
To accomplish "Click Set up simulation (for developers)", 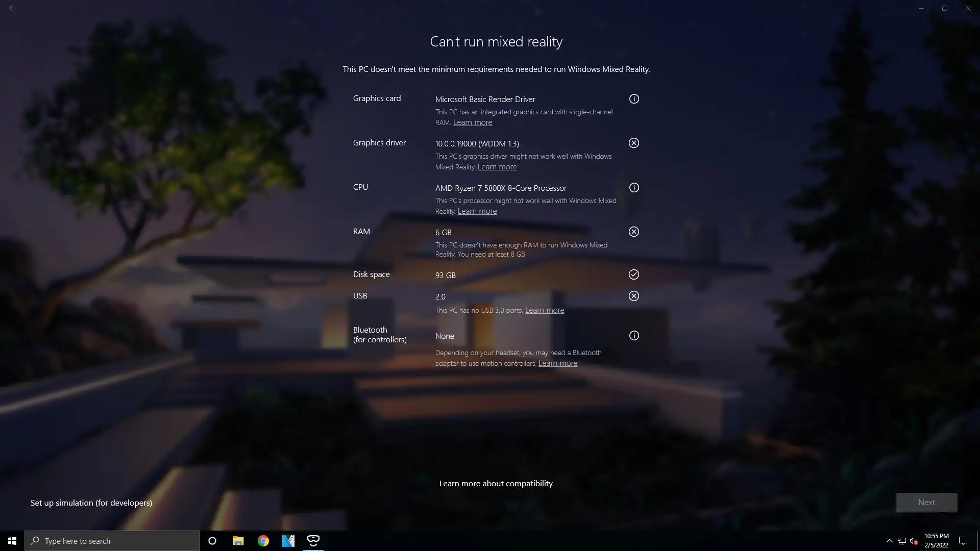I will 91,503.
